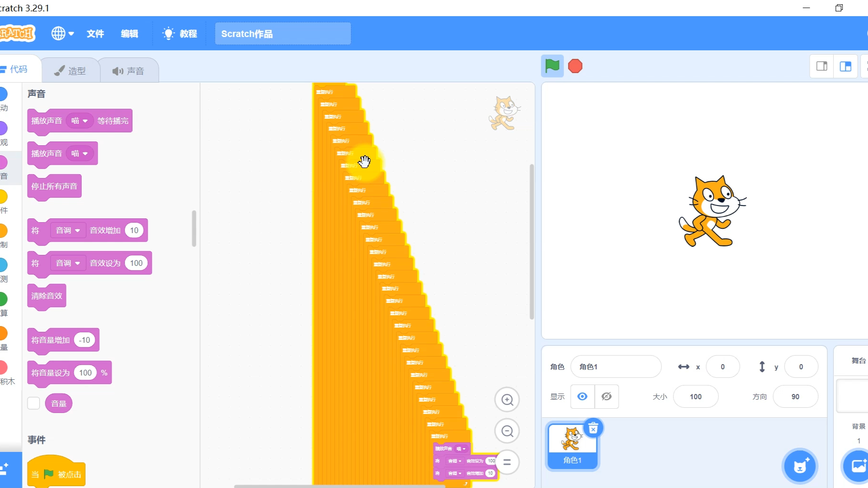Open 音调 dropdown in workspace 音效设为 block
Screen dimensions: 868x488
(x=455, y=461)
